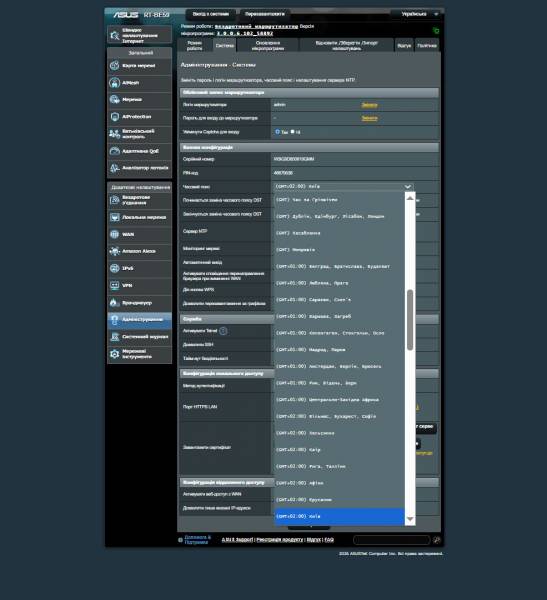The image size is (547, 600).
Task: Choose (GMT+01:00) Копенгаген, Стокгольм, Осло
Action: click(339, 333)
